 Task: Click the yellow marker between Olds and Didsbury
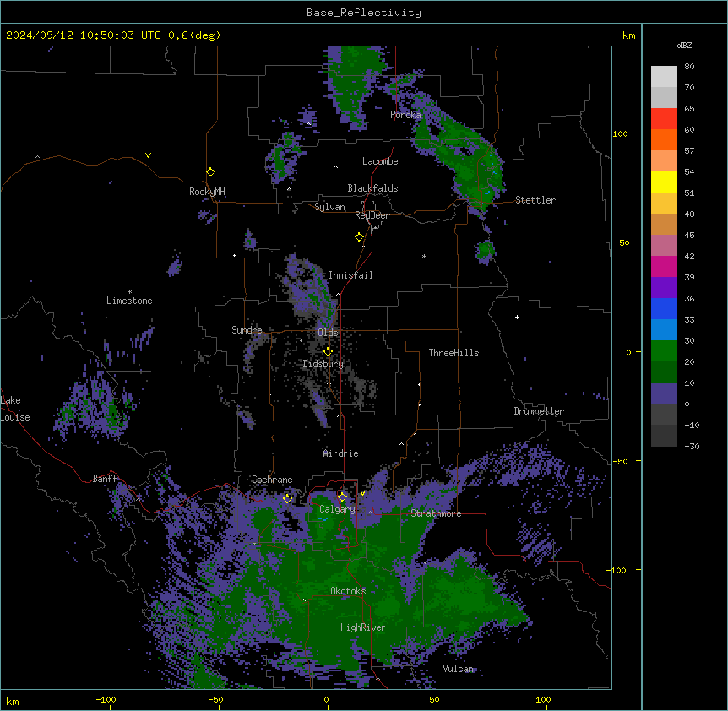tap(328, 352)
